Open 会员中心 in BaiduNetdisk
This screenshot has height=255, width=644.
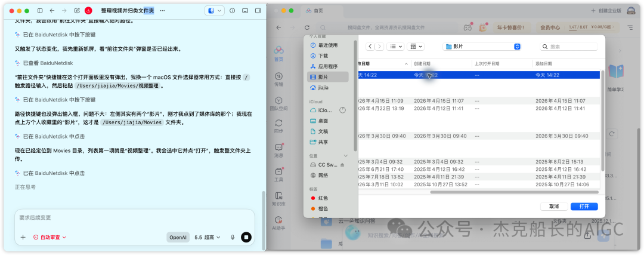coord(550,27)
